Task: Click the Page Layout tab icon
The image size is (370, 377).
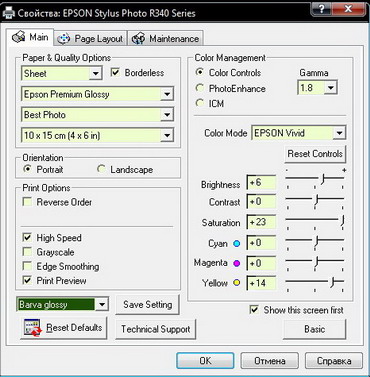Action: point(63,39)
